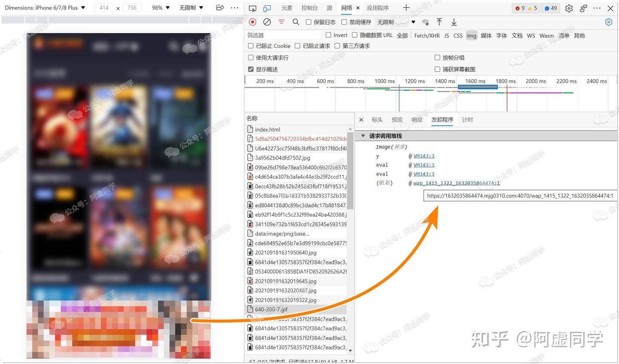Filter requests by 全部
Screen dimensions: 619x364
402,36
